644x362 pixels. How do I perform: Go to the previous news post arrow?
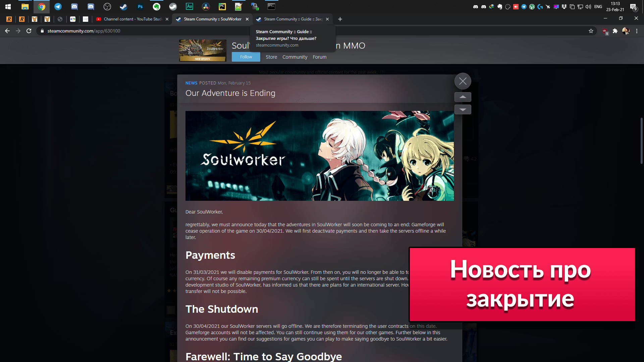463,97
